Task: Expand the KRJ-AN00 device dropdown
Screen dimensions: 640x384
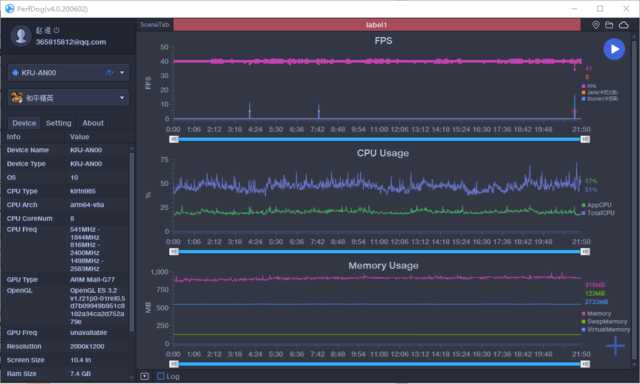Action: pos(122,73)
